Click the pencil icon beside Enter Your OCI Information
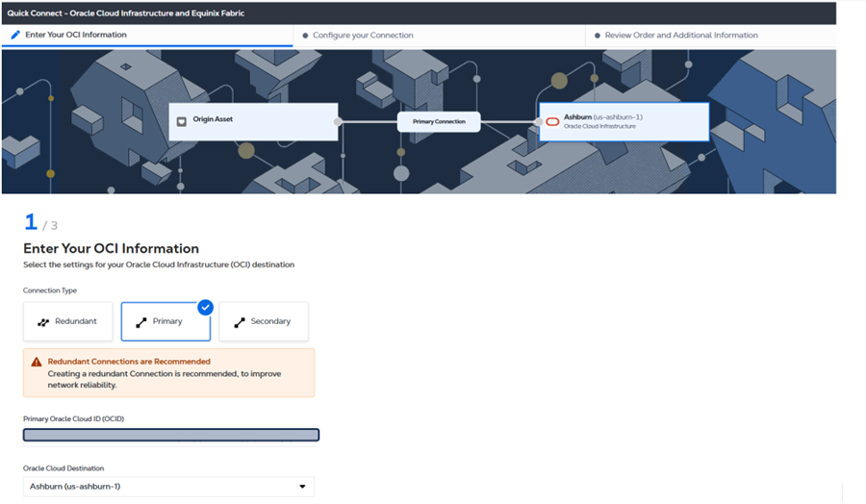The height and width of the screenshot is (504, 866). click(15, 35)
